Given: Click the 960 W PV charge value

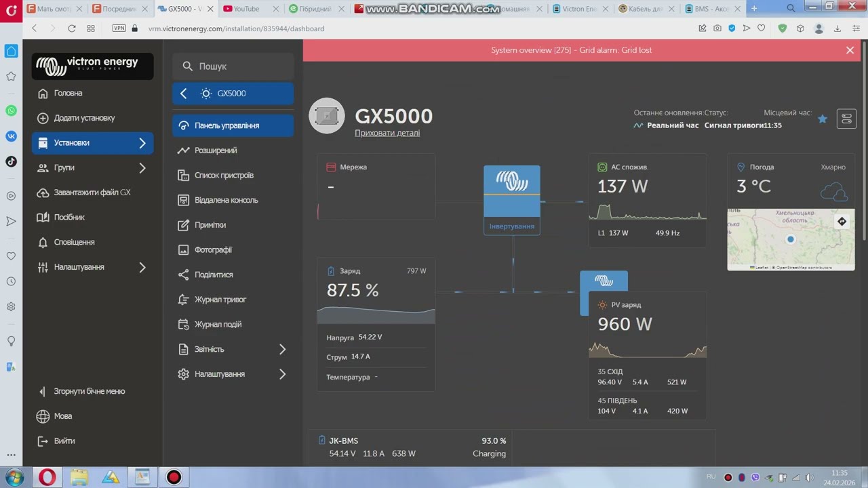Looking at the screenshot, I should [625, 324].
